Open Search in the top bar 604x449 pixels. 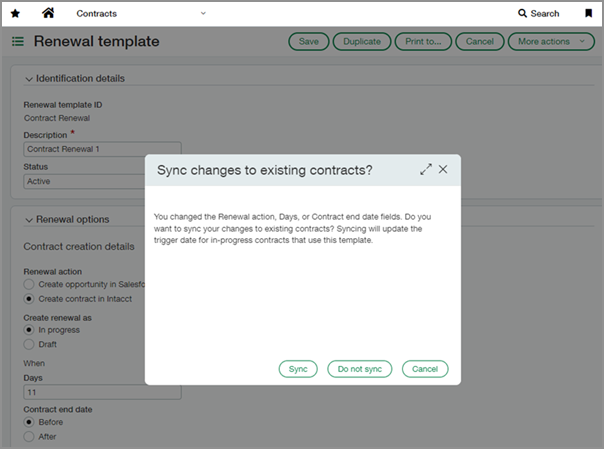pyautogui.click(x=538, y=14)
